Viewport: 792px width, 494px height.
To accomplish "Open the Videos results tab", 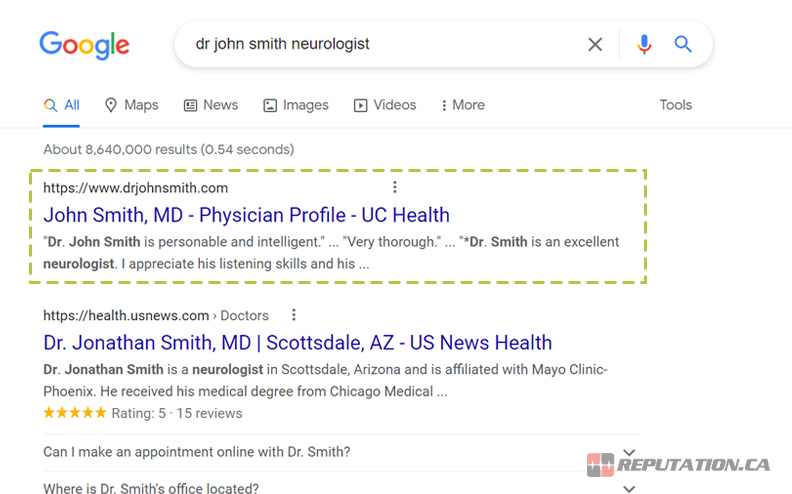I will tap(384, 105).
